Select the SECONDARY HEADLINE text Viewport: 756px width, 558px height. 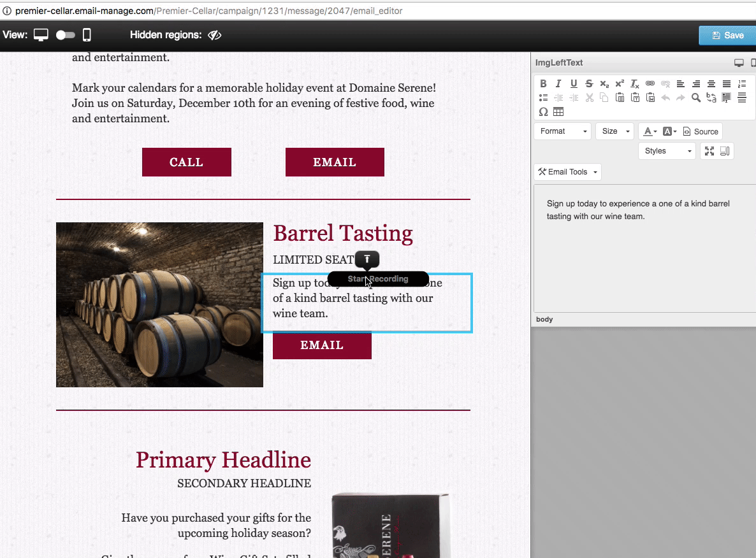[244, 483]
